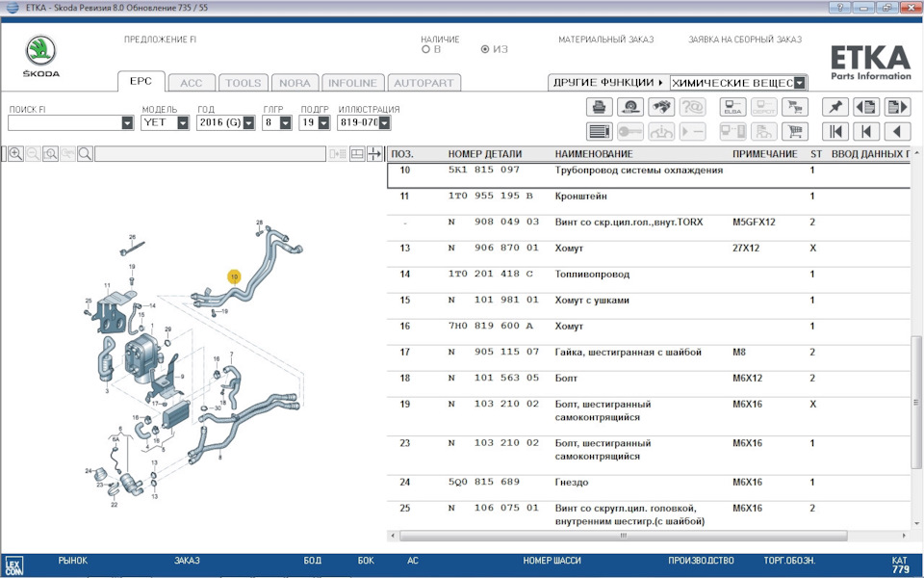Select part number 7H0 819 600 A

490,327
